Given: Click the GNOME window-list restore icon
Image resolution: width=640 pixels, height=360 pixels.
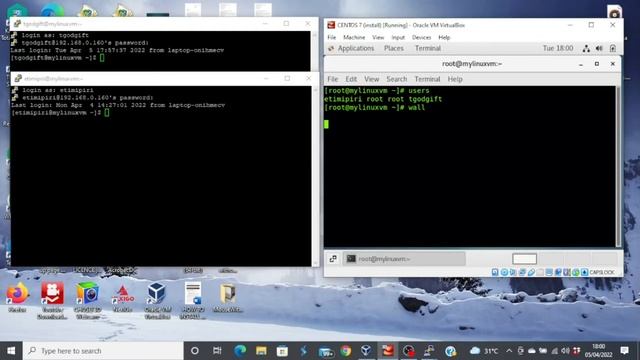Looking at the screenshot, I should pyautogui.click(x=333, y=259).
